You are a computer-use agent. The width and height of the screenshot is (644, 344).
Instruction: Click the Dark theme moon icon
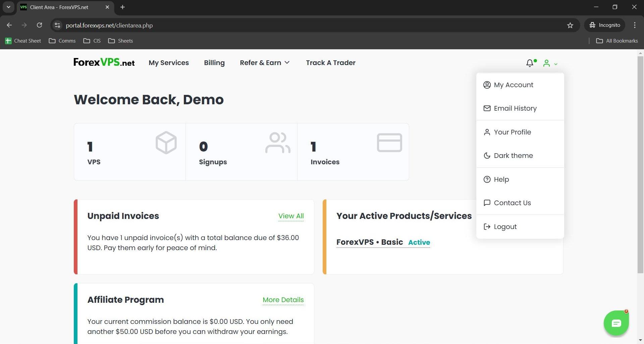point(487,156)
